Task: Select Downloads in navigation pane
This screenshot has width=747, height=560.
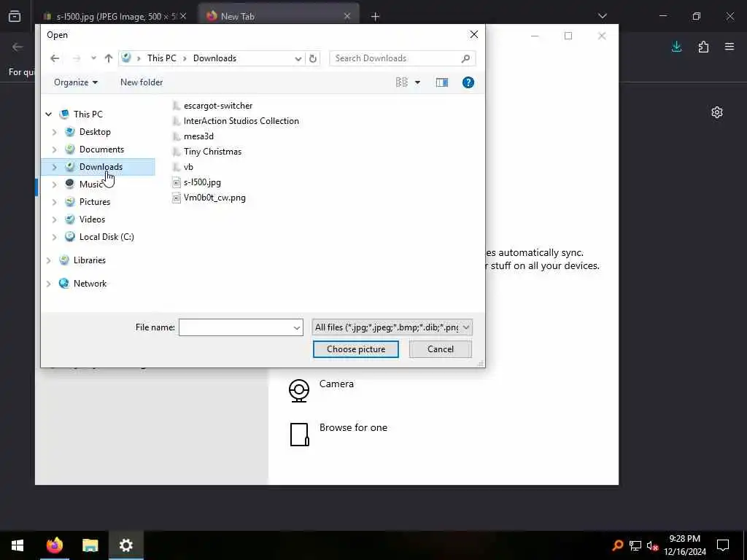Action: pyautogui.click(x=101, y=167)
